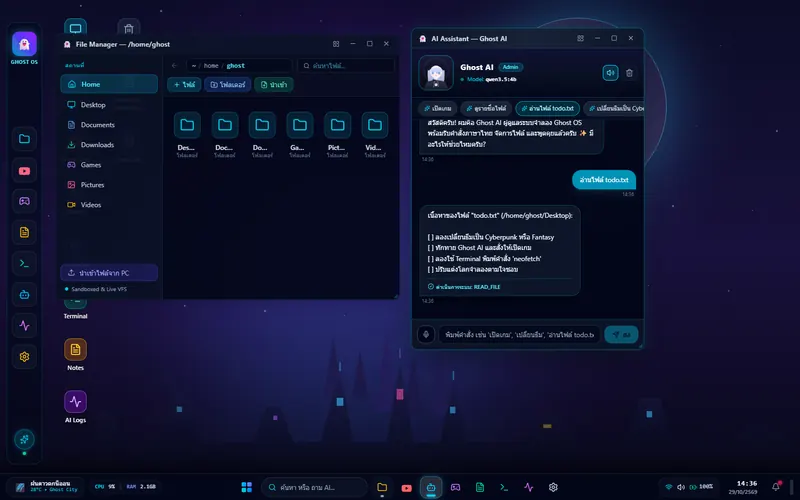Click the tile layout icon in AI Assistant title bar

580,38
